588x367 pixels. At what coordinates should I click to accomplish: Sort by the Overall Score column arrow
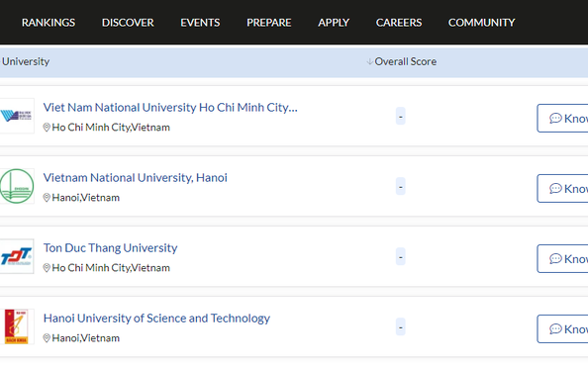click(370, 61)
